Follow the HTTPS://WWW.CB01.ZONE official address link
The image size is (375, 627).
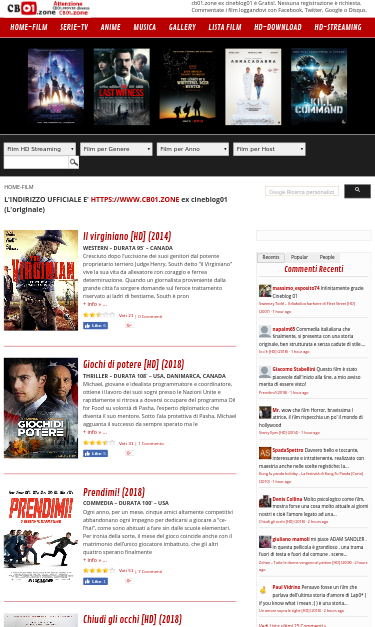pyautogui.click(x=135, y=200)
